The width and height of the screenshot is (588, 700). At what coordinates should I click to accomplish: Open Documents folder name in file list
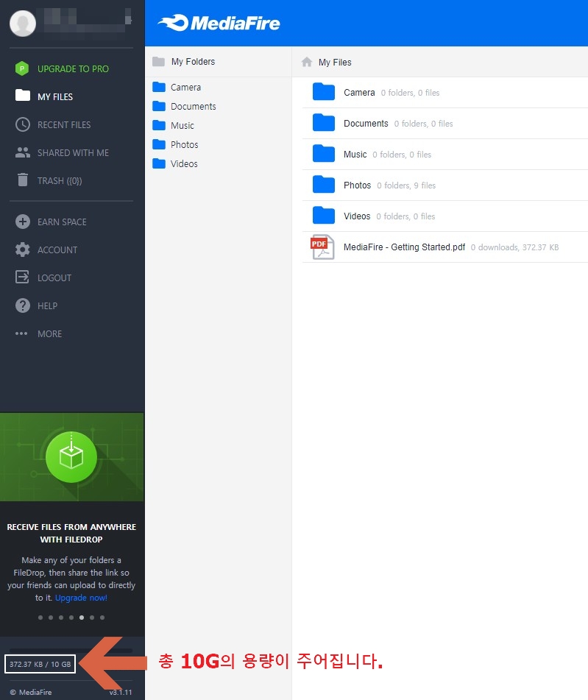(x=366, y=123)
